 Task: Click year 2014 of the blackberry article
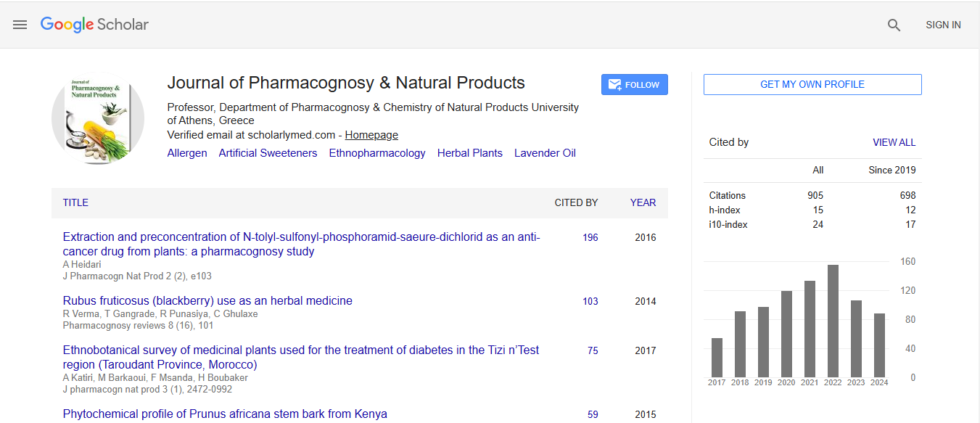click(646, 301)
